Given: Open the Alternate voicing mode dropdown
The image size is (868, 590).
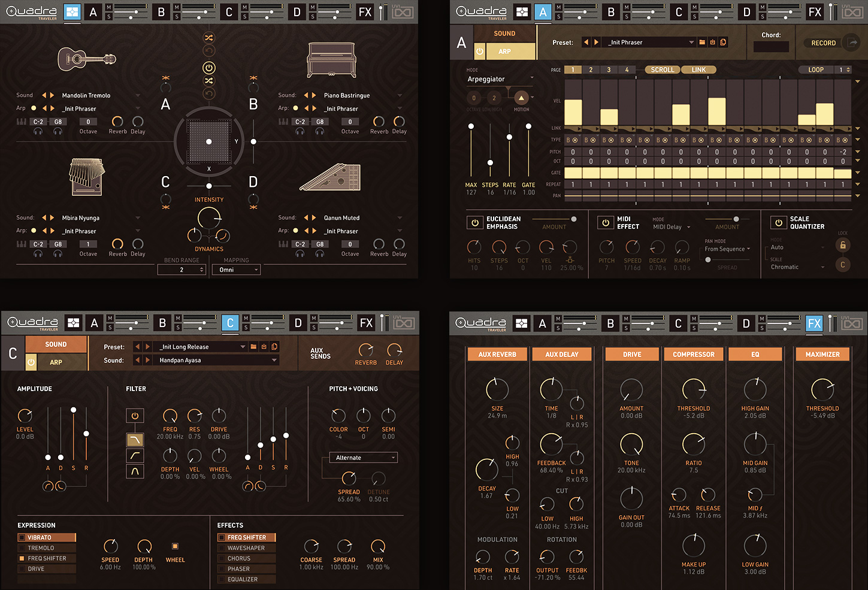Looking at the screenshot, I should 363,458.
